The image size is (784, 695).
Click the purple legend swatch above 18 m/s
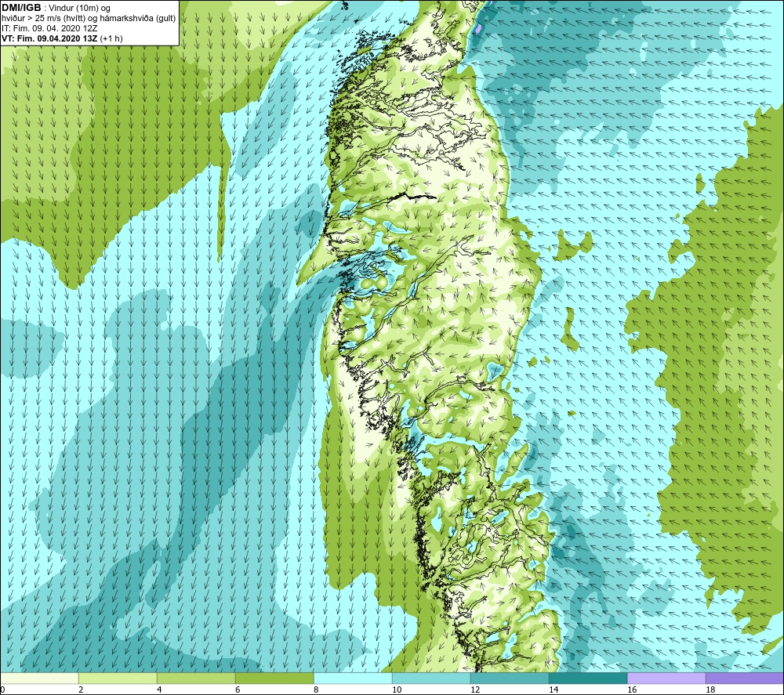[x=745, y=678]
